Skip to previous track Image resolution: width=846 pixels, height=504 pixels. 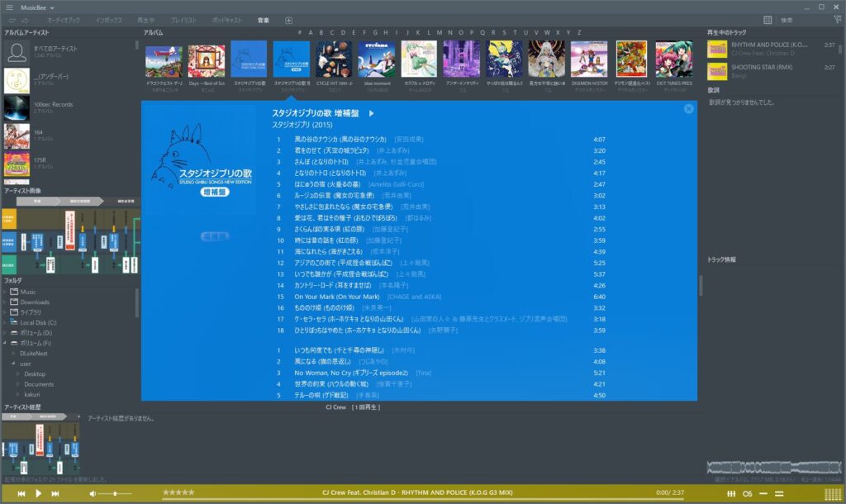click(x=21, y=494)
